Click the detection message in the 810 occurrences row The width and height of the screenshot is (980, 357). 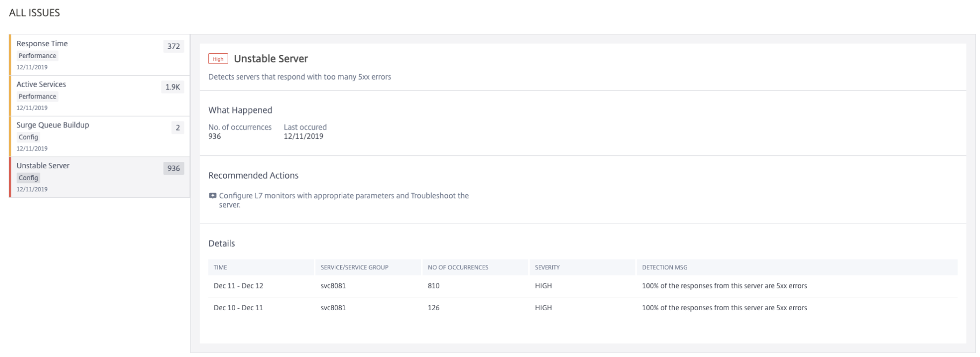pyautogui.click(x=724, y=286)
